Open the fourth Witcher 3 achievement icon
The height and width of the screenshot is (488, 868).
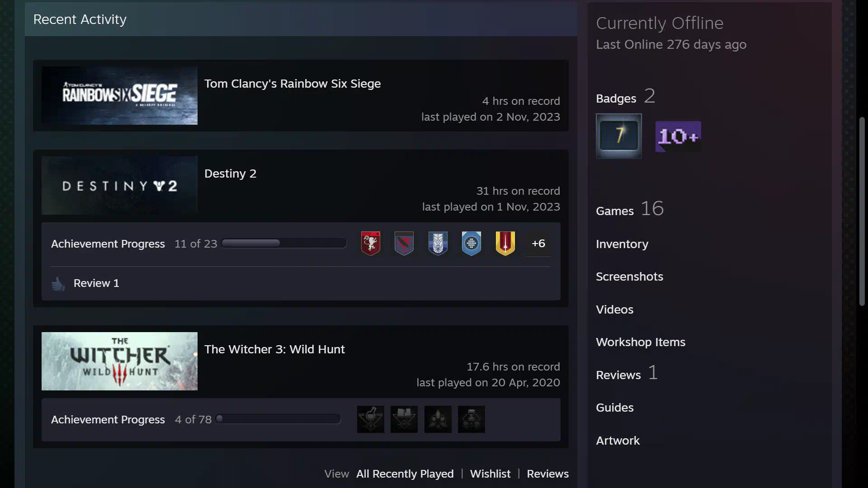(472, 419)
